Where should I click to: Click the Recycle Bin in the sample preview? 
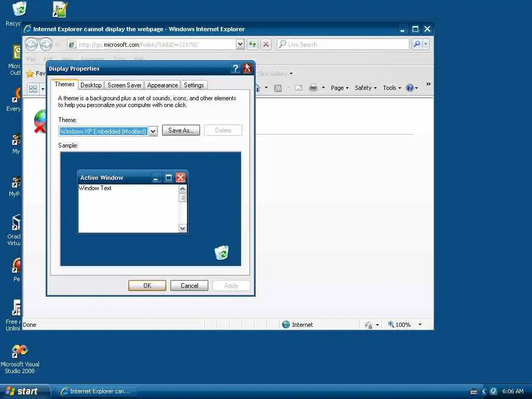[221, 253]
